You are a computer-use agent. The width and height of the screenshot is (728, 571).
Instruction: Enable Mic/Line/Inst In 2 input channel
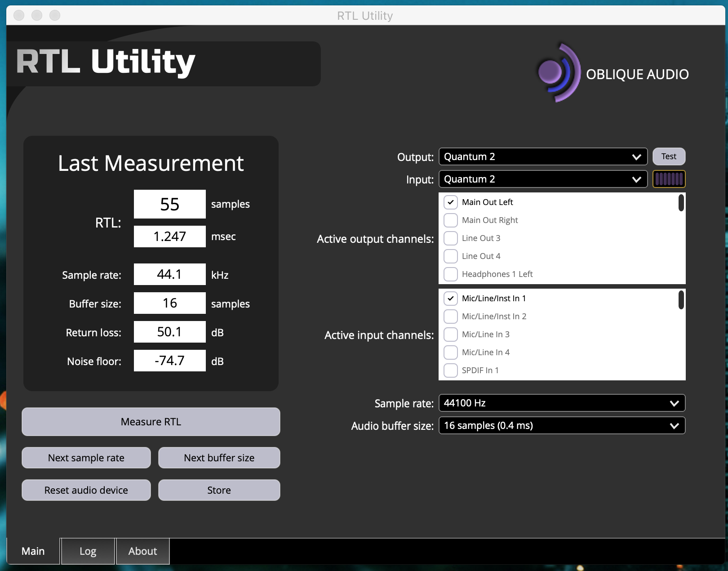tap(450, 317)
